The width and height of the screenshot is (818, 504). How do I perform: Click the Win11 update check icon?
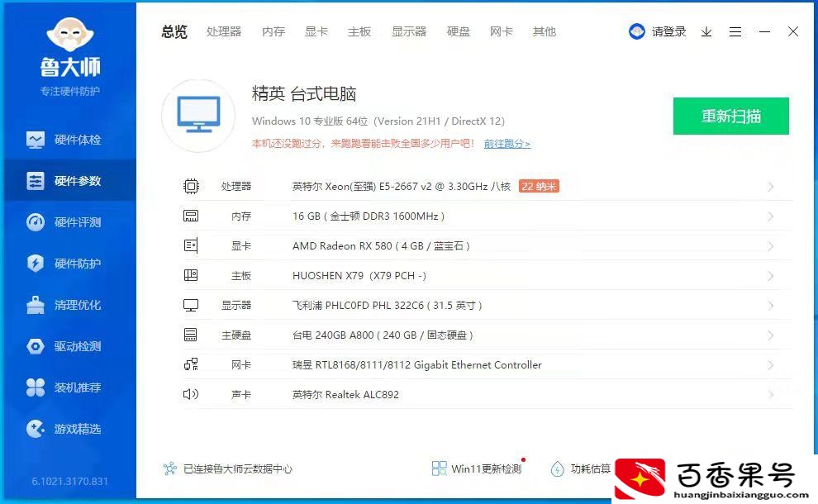[440, 468]
